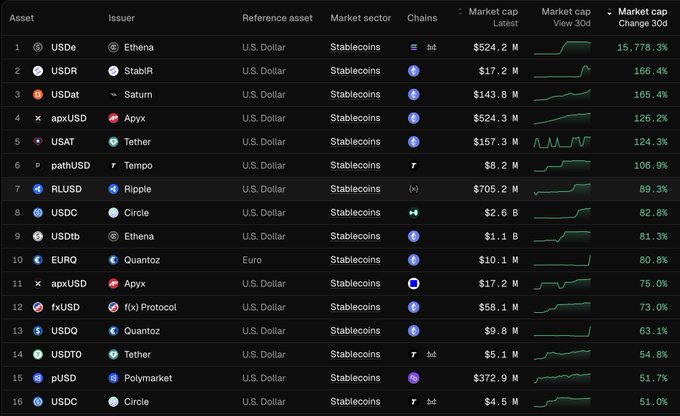Click the $705.2 M market cap value
This screenshot has width=680, height=416.
point(496,189)
